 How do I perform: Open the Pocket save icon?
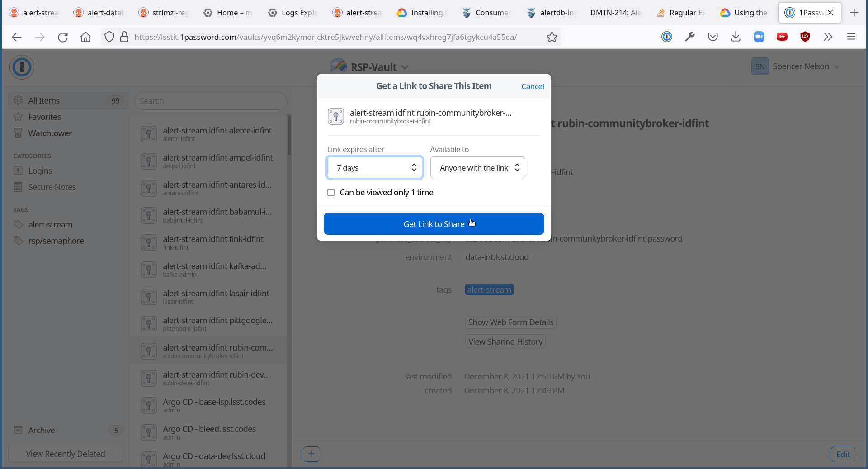pos(713,37)
